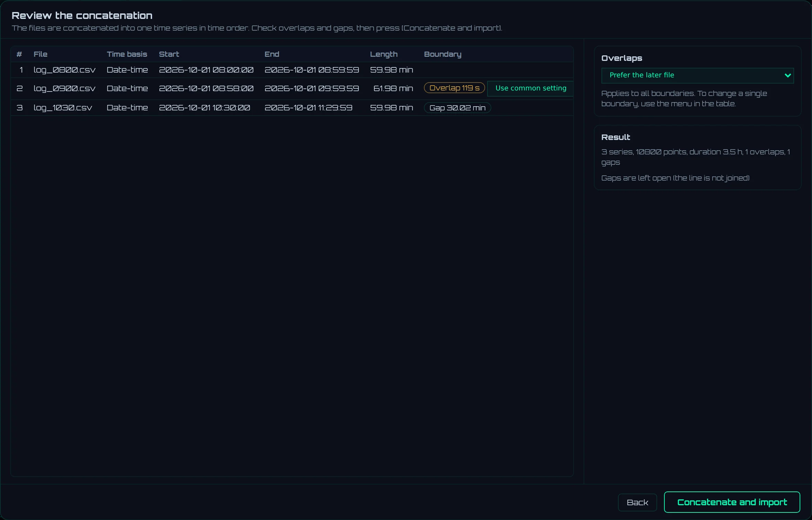This screenshot has width=812, height=520.
Task: Click start time 2026-10-01 08:00:00
Action: [x=206, y=70]
